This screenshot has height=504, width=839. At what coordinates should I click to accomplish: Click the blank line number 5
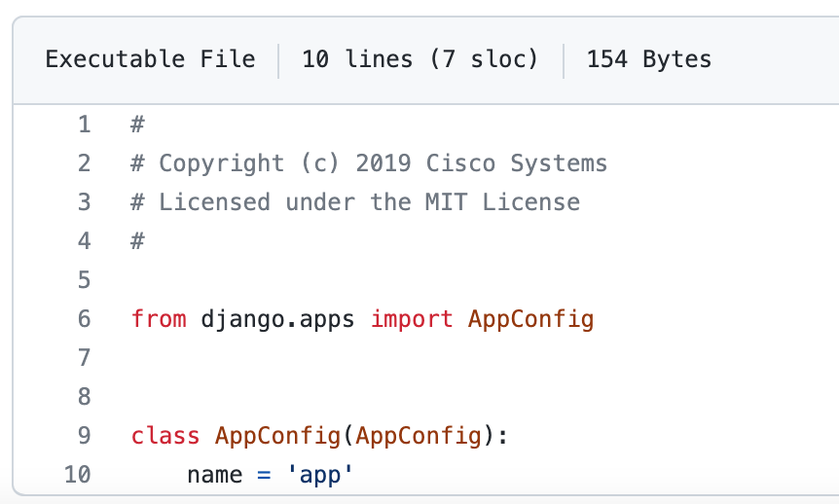point(84,280)
